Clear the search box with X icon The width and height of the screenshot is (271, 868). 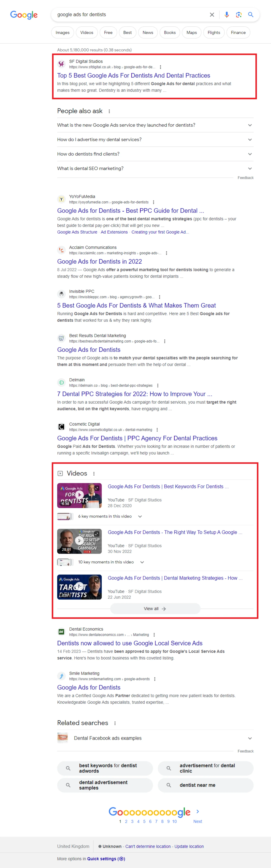pyautogui.click(x=212, y=15)
